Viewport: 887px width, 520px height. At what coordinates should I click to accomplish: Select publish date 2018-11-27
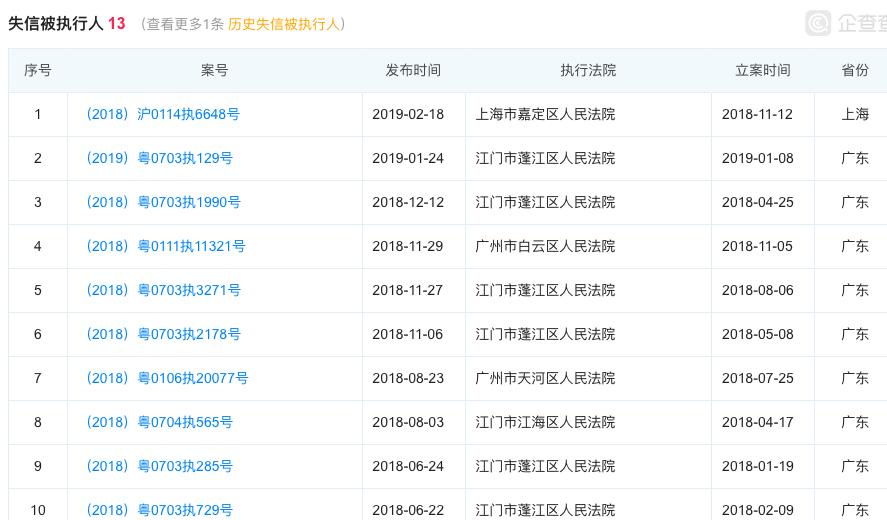(x=408, y=290)
